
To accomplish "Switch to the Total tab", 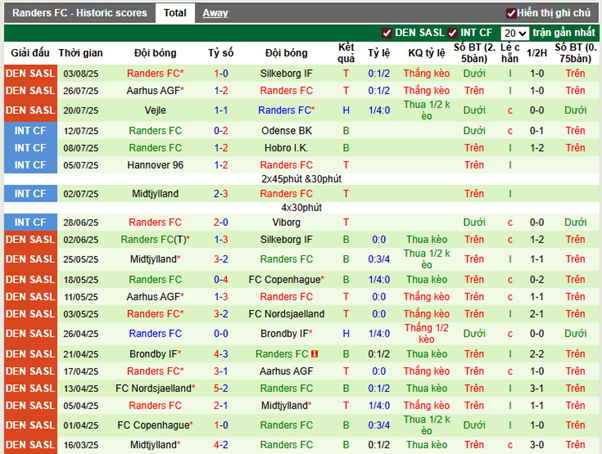I will (x=175, y=13).
